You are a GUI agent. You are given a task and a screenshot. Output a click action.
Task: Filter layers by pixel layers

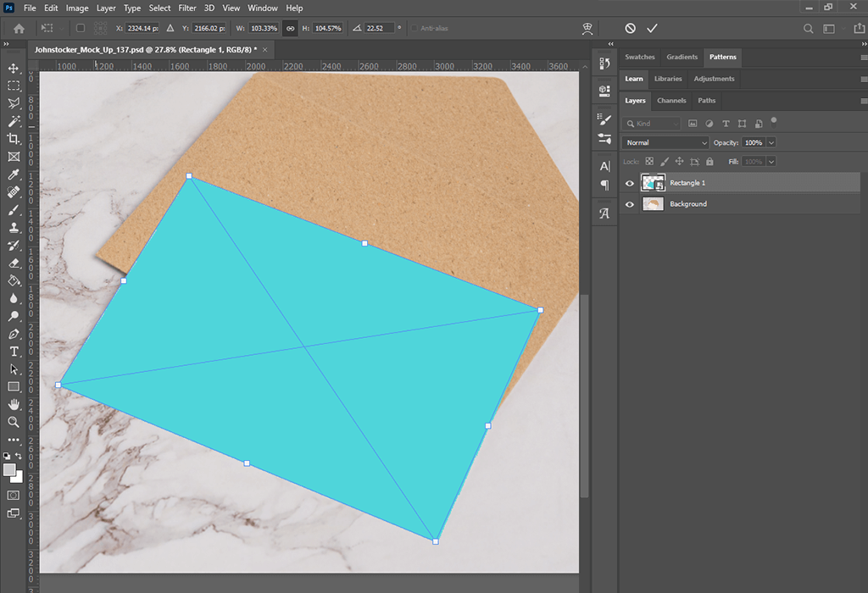(x=693, y=124)
